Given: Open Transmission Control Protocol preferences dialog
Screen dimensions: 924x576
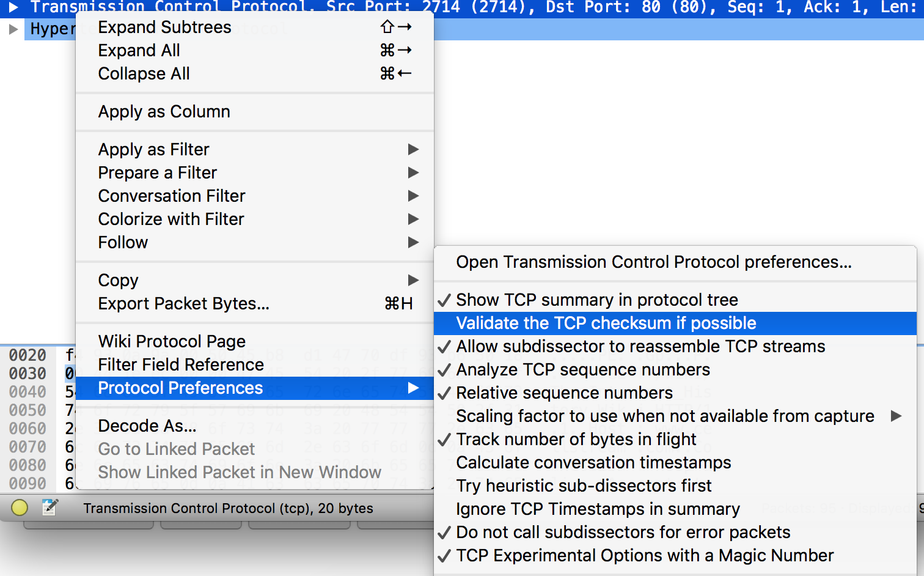Looking at the screenshot, I should tap(653, 262).
